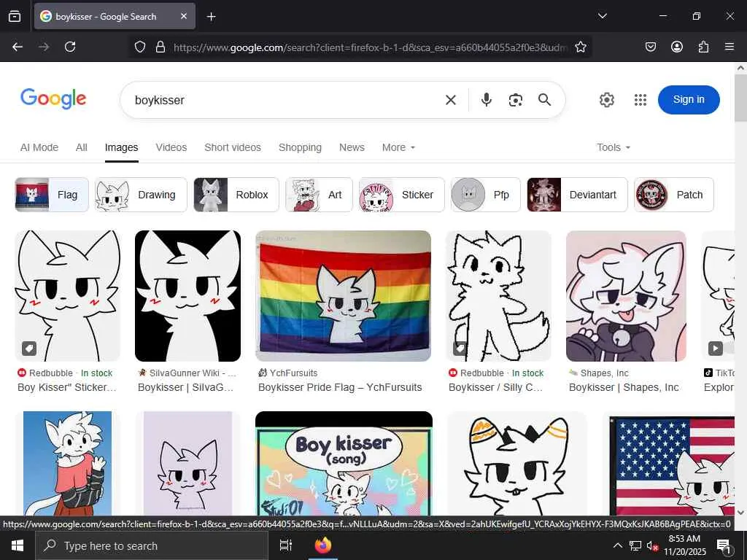747x560 pixels.
Task: Click the SilvaGunner Wiki source link
Action: (x=187, y=373)
